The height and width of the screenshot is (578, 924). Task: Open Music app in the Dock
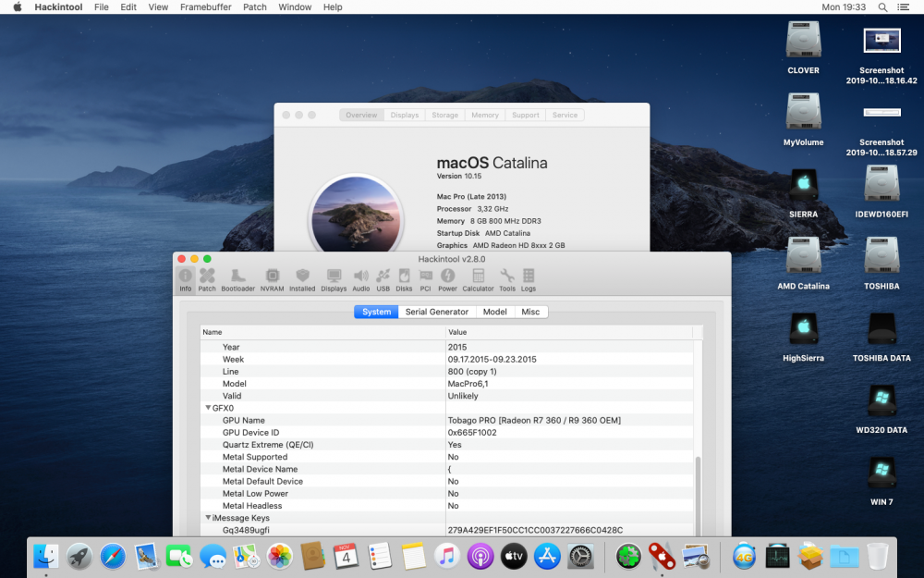point(446,556)
